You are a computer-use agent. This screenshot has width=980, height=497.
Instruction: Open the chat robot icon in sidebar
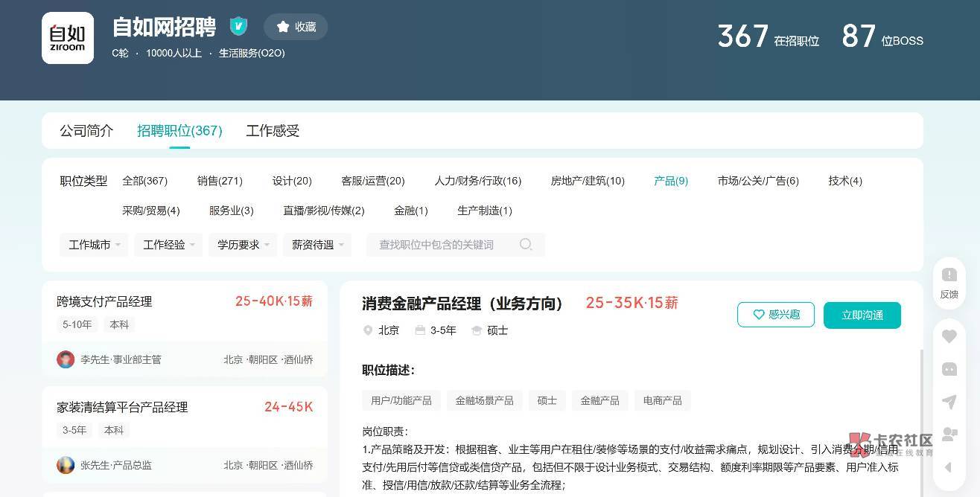[949, 369]
